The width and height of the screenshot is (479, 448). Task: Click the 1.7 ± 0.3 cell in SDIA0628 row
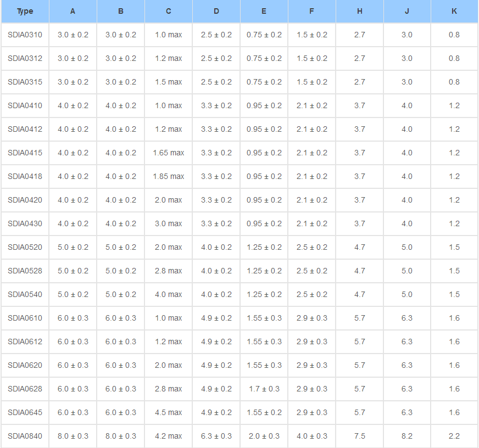coord(264,389)
